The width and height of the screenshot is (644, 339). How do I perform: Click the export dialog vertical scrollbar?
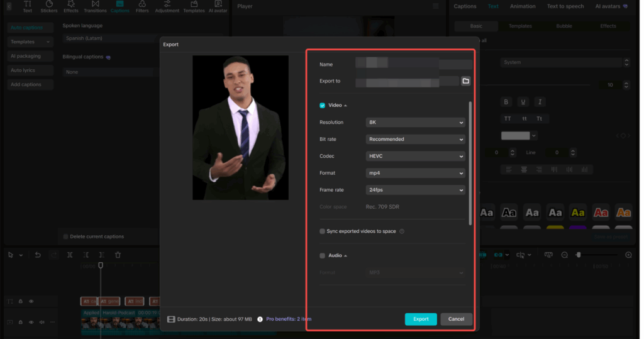pos(470,164)
